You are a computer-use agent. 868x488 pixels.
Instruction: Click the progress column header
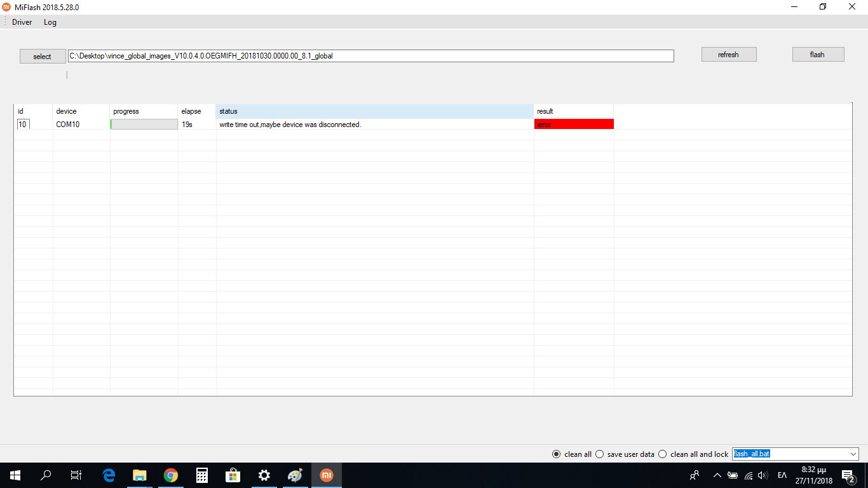[x=144, y=111]
